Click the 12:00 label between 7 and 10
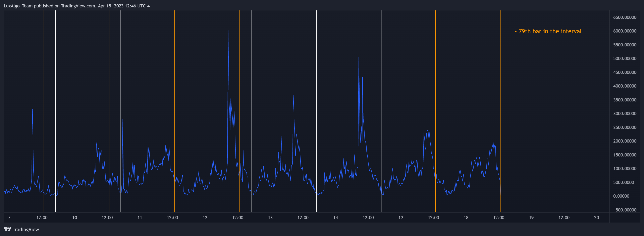The width and height of the screenshot is (644, 236). [x=42, y=218]
